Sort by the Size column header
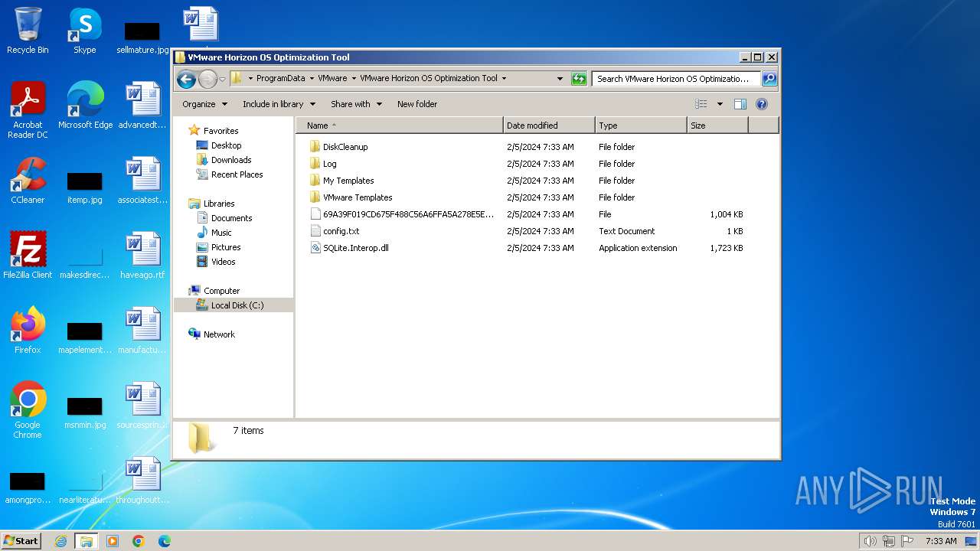The image size is (980, 551). pyautogui.click(x=717, y=126)
